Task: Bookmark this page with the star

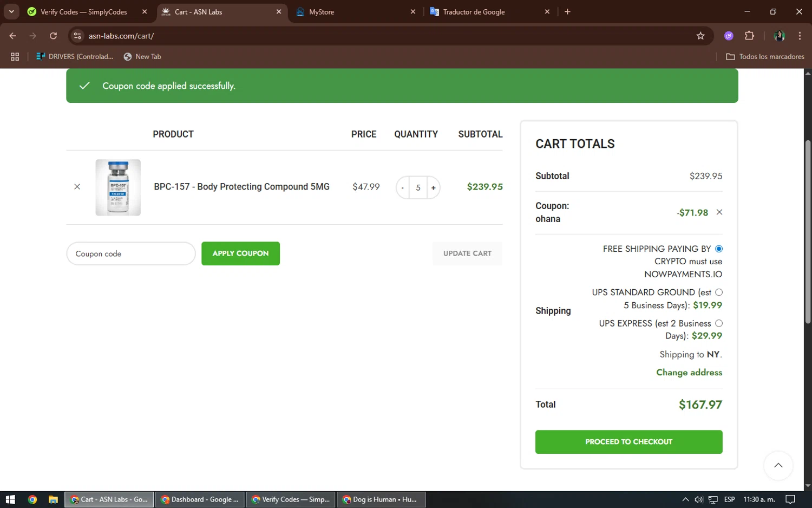Action: point(700,36)
